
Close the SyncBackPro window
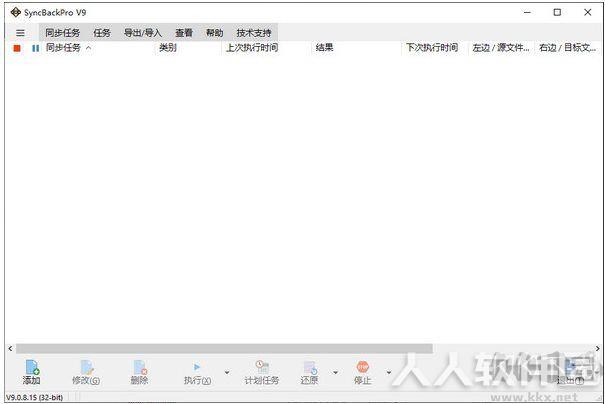pos(588,12)
